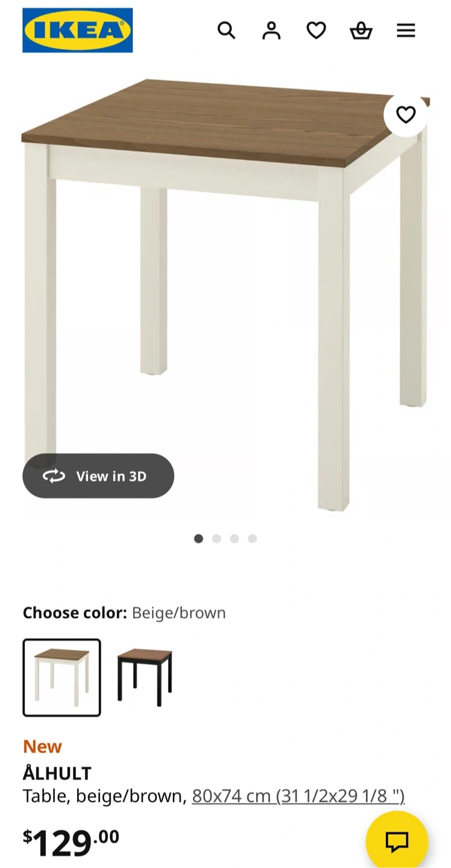Go to the second image dot
The image size is (451, 868).
tap(216, 538)
